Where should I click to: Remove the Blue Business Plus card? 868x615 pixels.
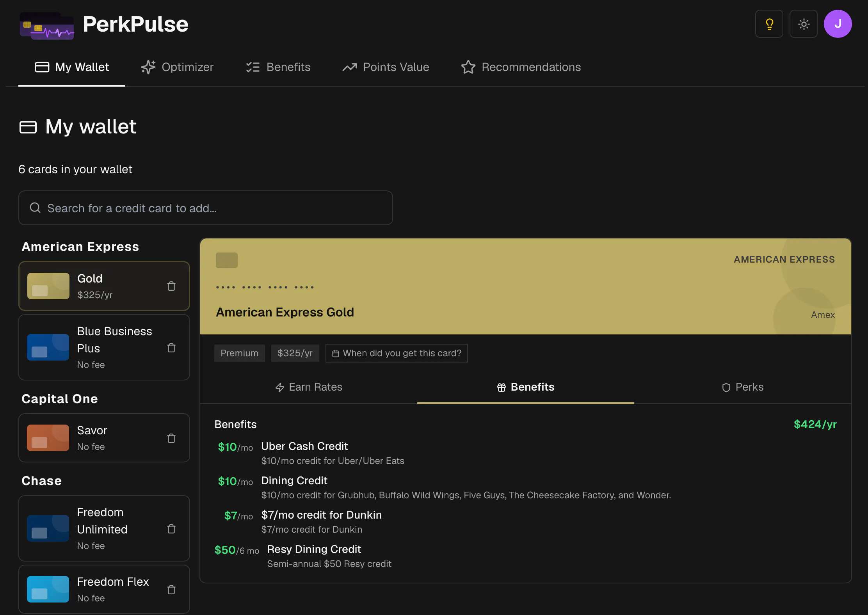tap(171, 348)
